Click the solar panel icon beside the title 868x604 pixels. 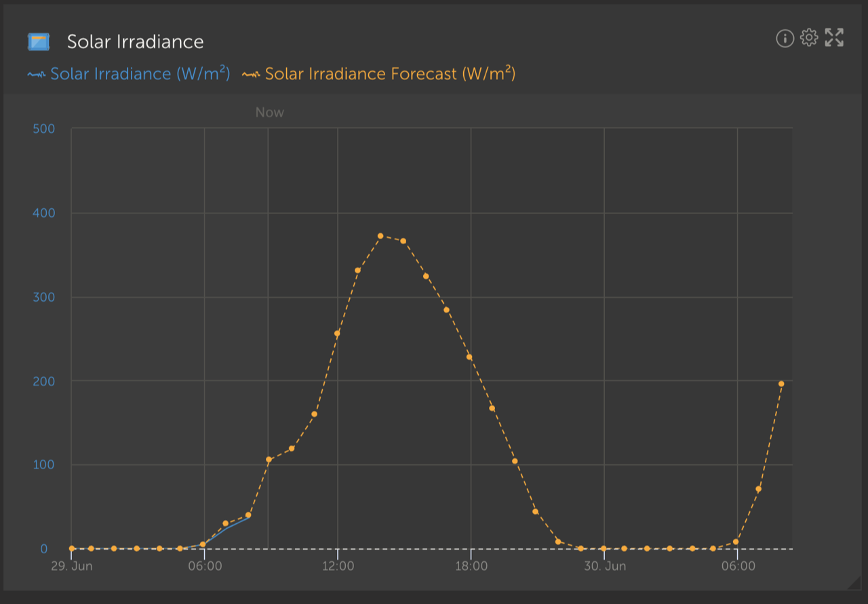(39, 41)
